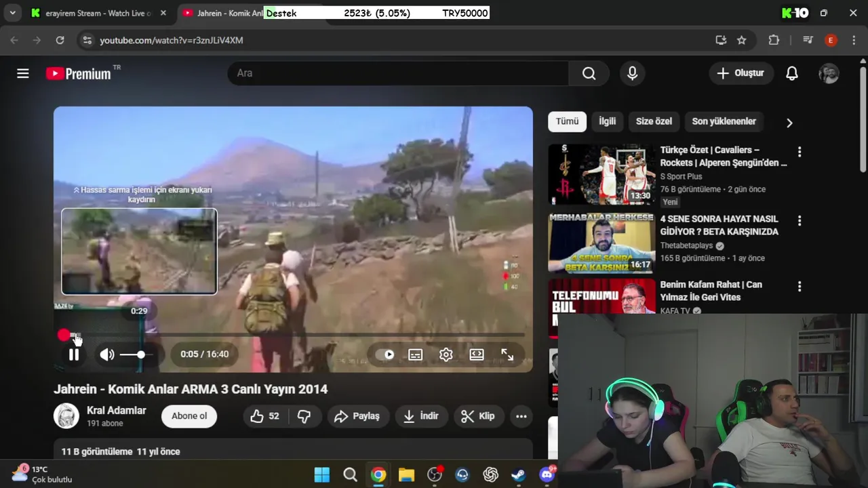Click the install/cast icon in the address bar
This screenshot has height=488, width=868.
[x=721, y=40]
